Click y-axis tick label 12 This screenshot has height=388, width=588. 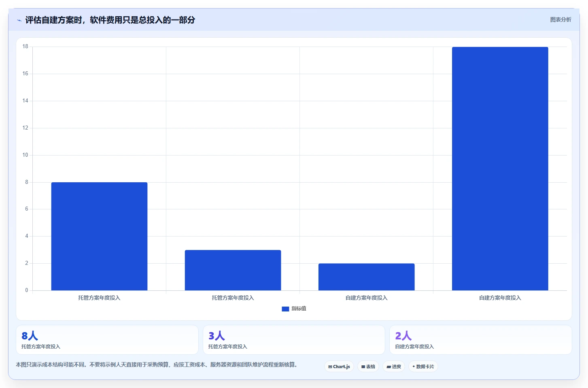point(25,128)
